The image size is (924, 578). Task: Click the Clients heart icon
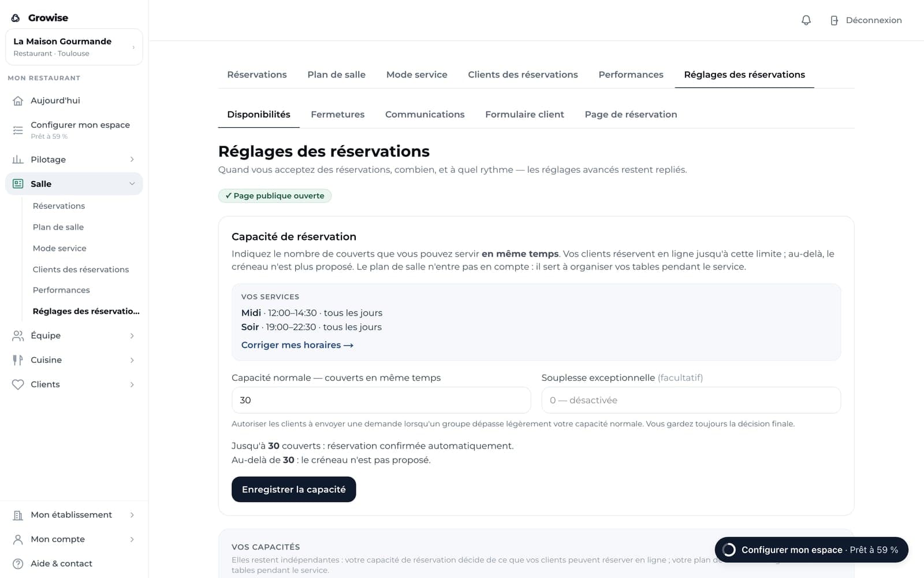18,384
